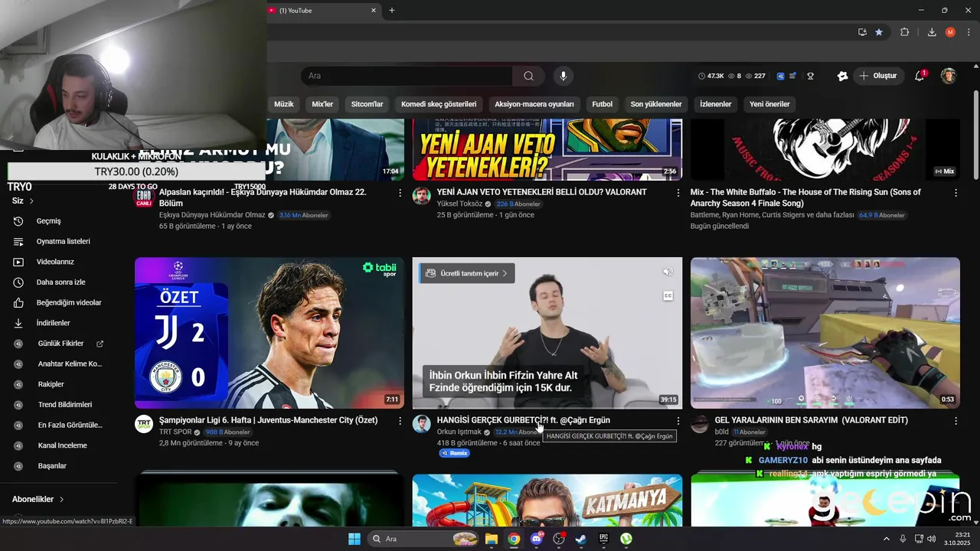Image resolution: width=980 pixels, height=551 pixels.
Task: Start voice search with microphone icon
Action: click(563, 76)
